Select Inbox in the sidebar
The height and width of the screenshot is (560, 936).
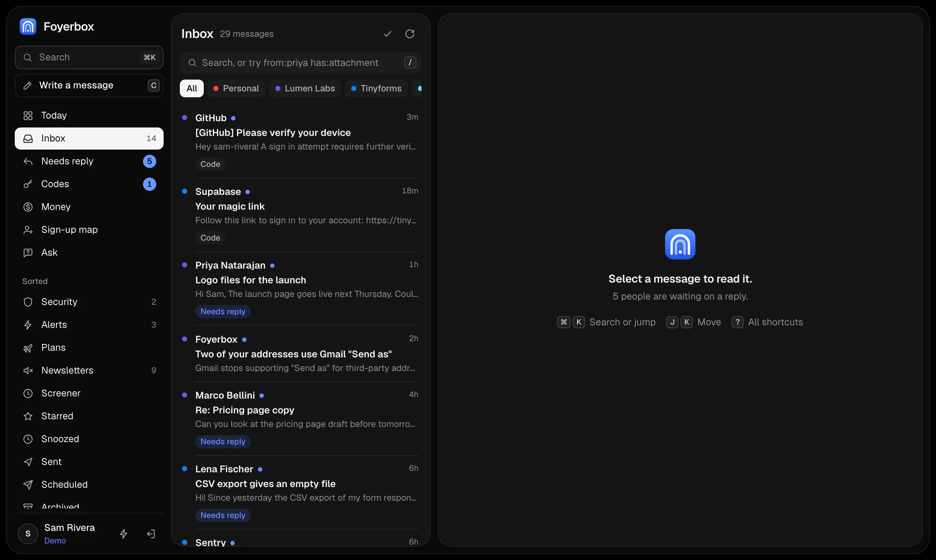pyautogui.click(x=89, y=139)
